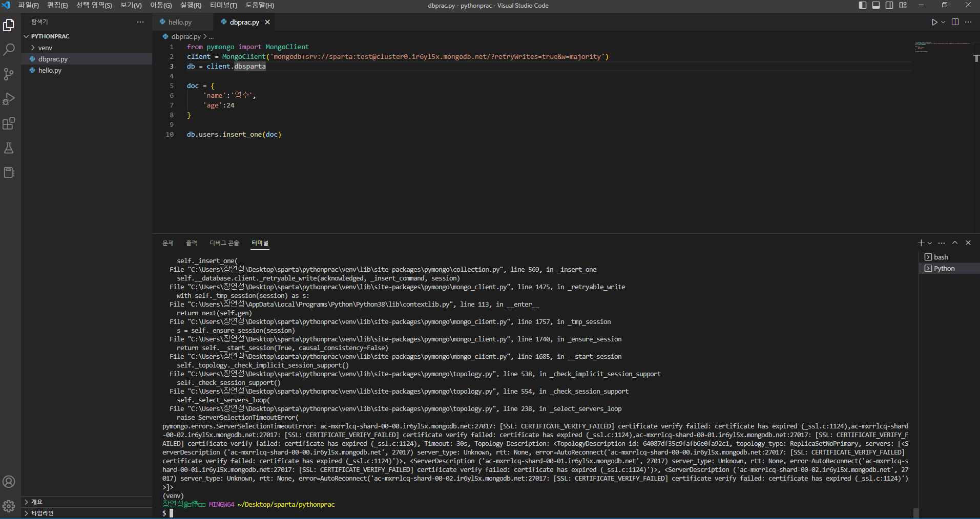
Task: Switch to the 출력 output panel tab
Action: click(192, 243)
